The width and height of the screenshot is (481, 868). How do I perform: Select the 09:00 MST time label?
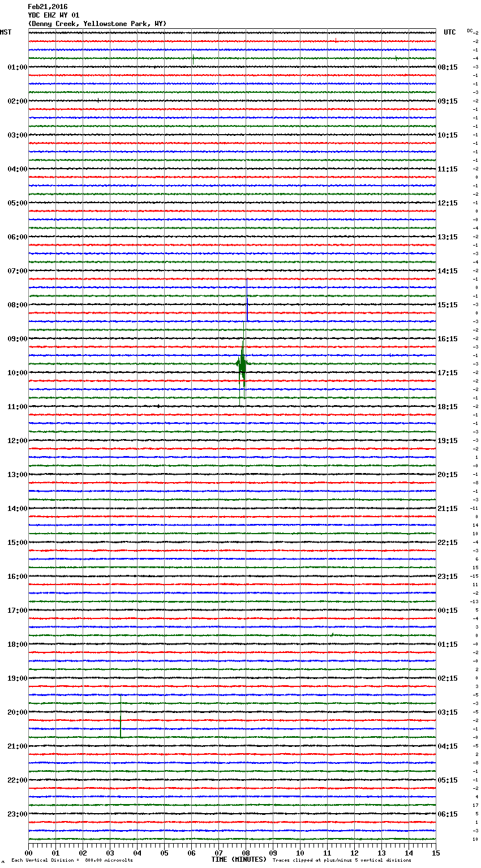[x=18, y=339]
